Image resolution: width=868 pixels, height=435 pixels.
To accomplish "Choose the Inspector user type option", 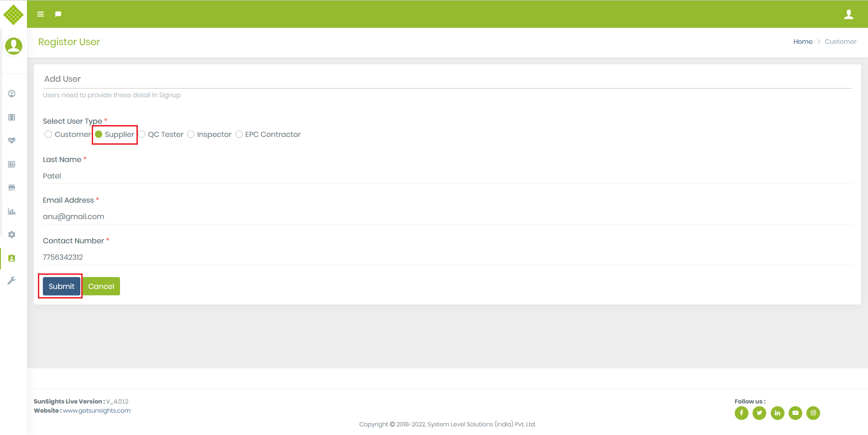I will coord(191,134).
